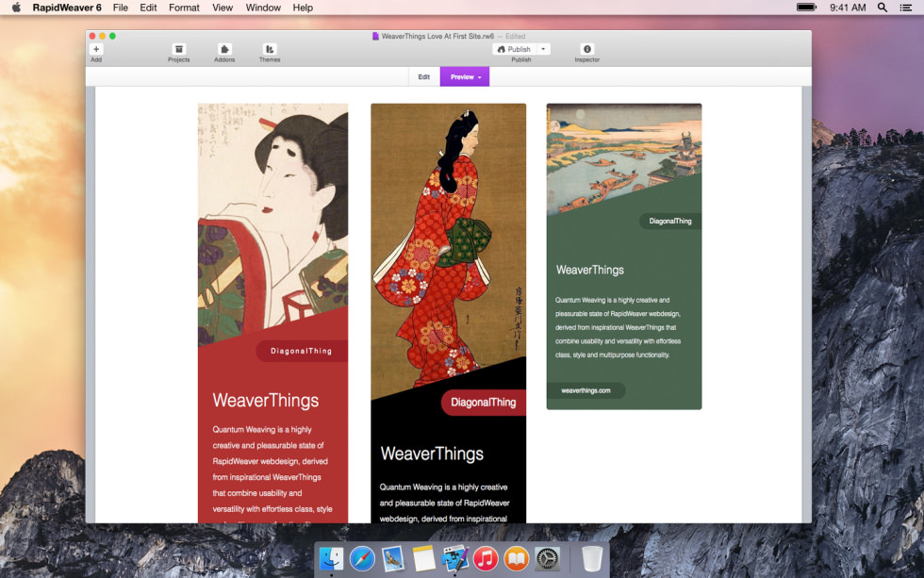Click the document file icon in title bar
Viewport: 924px width, 578px height.
[375, 37]
